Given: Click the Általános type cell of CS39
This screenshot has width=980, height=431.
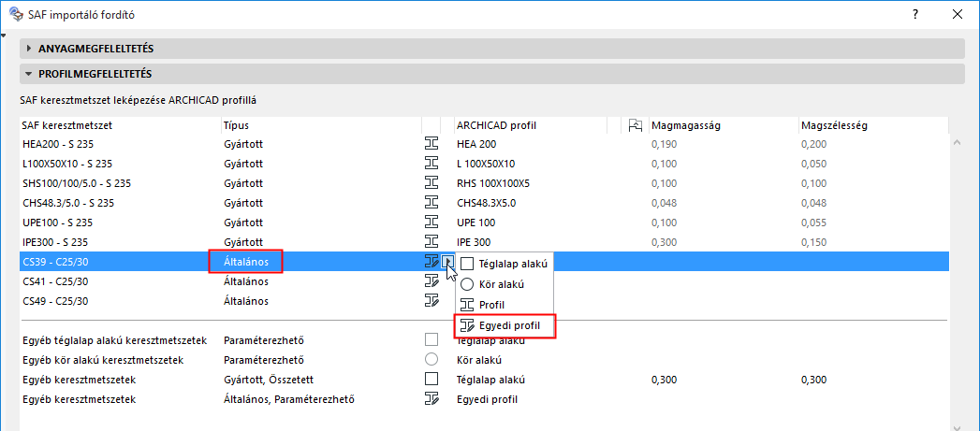Looking at the screenshot, I should coord(245,261).
